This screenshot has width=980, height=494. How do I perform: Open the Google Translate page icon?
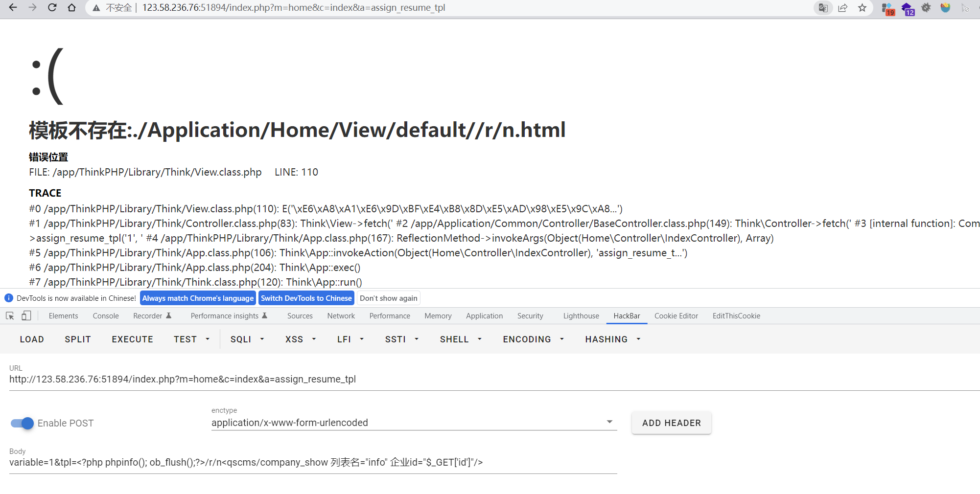[x=823, y=8]
